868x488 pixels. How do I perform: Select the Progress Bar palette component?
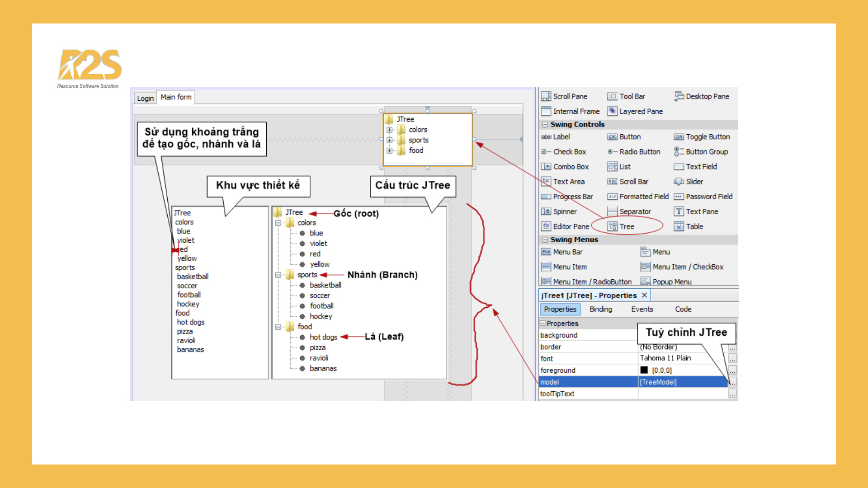pyautogui.click(x=572, y=197)
